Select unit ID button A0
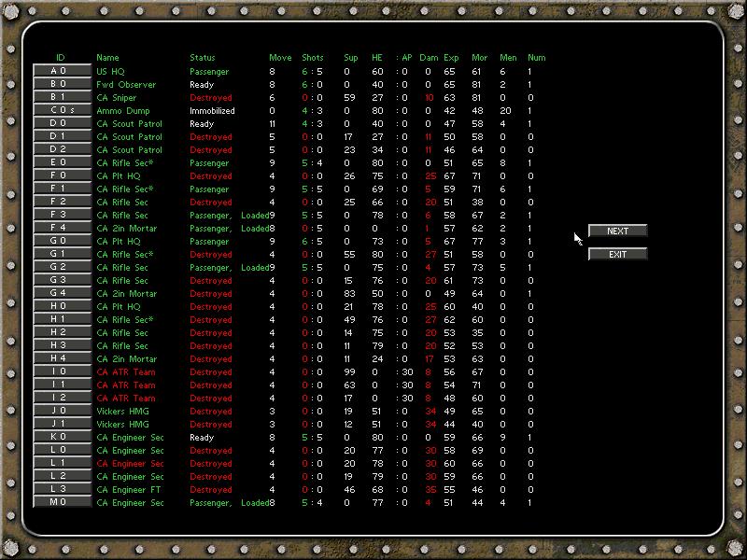This screenshot has width=747, height=560. point(62,71)
